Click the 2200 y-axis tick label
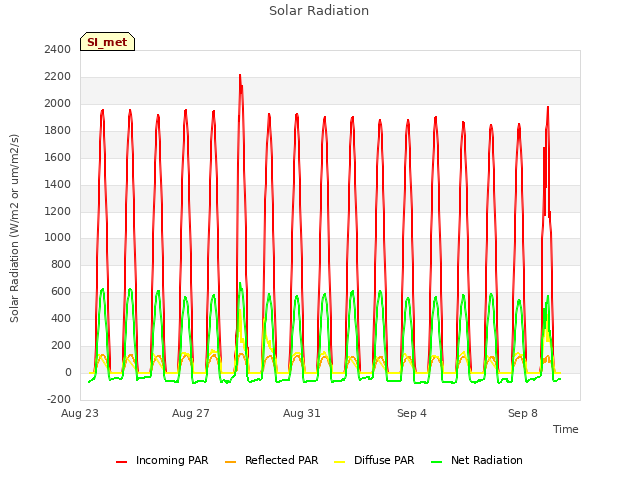640x480 pixels. coord(58,77)
